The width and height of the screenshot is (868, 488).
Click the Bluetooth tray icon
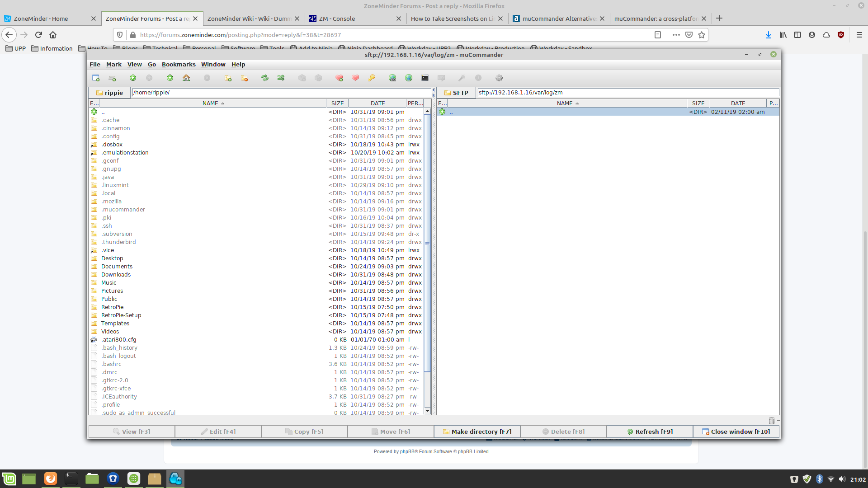coord(820,479)
